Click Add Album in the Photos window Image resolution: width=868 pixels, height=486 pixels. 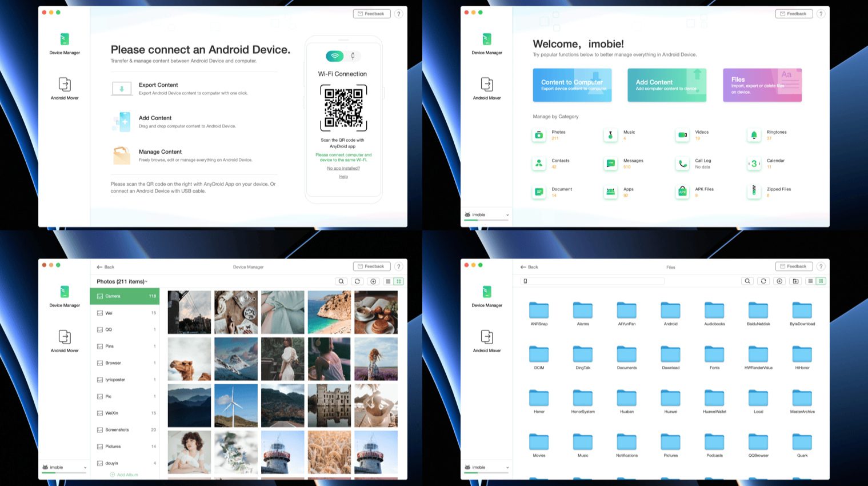click(x=124, y=475)
